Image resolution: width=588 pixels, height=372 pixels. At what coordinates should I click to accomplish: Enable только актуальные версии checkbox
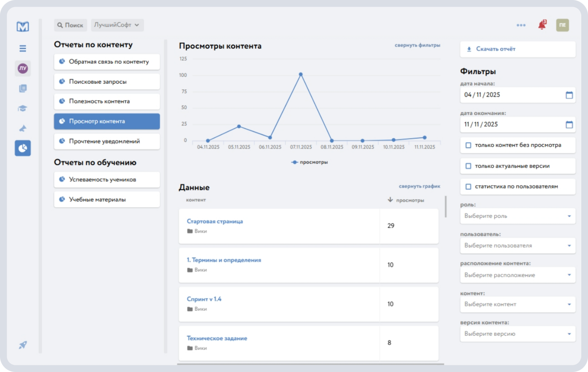[468, 166]
